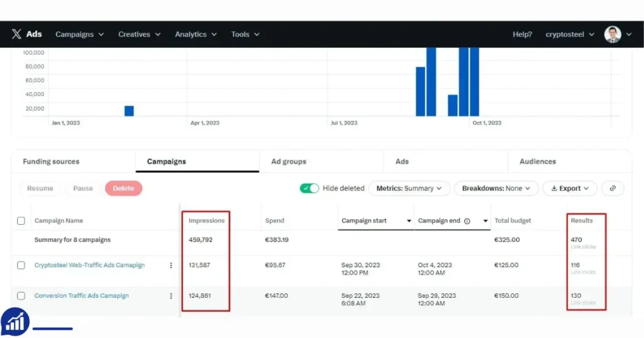Click the small bar near Jan 2023

[129, 111]
